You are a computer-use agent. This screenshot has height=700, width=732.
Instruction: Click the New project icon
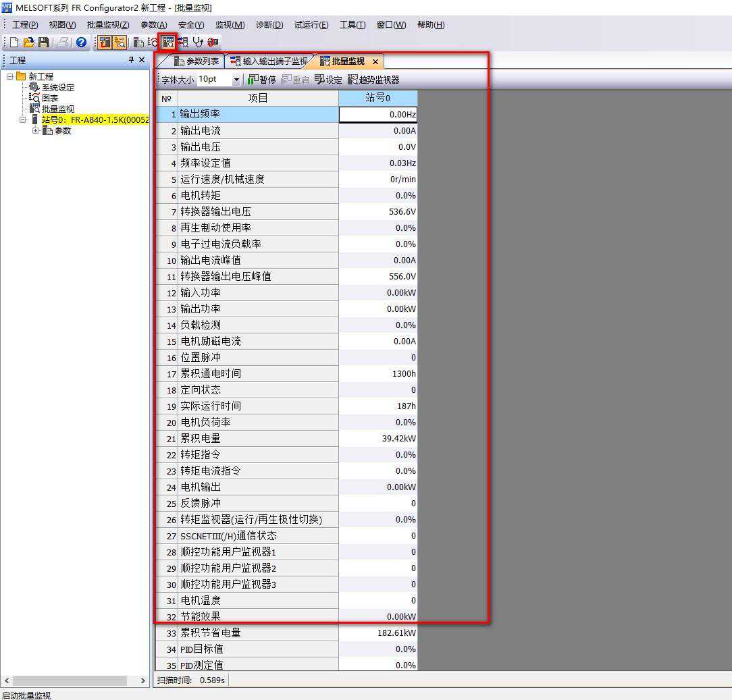point(14,43)
